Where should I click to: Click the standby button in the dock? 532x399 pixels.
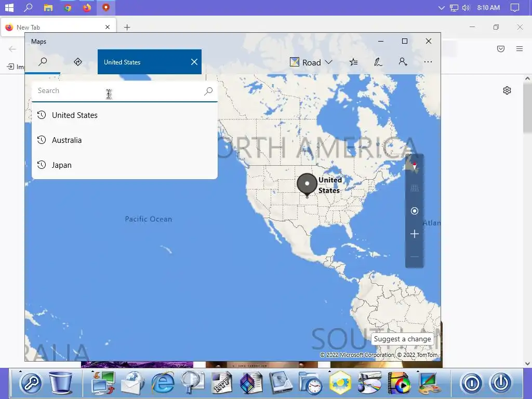[x=472, y=383]
